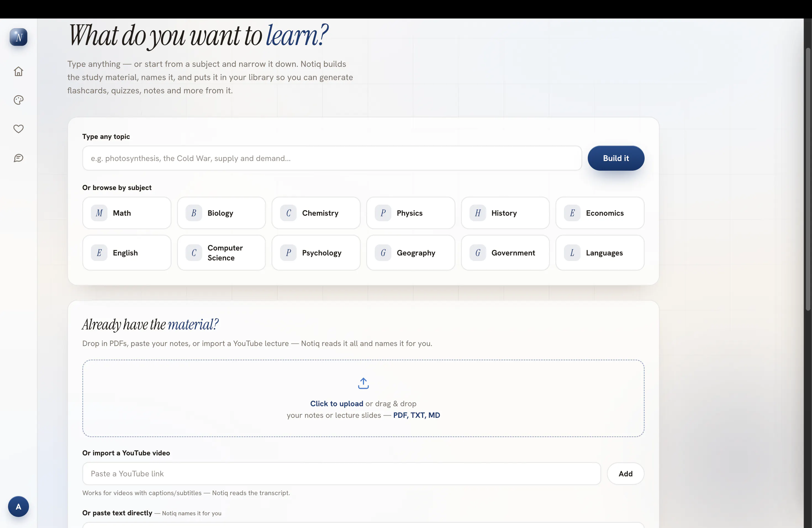Open the History subject card
The height and width of the screenshot is (528, 812).
click(505, 213)
